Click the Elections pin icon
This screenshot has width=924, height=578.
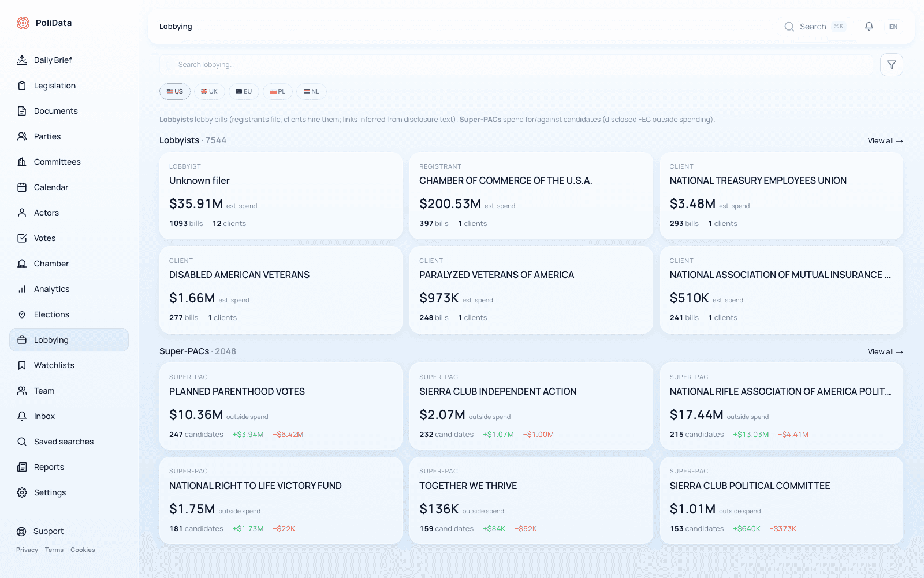point(22,314)
